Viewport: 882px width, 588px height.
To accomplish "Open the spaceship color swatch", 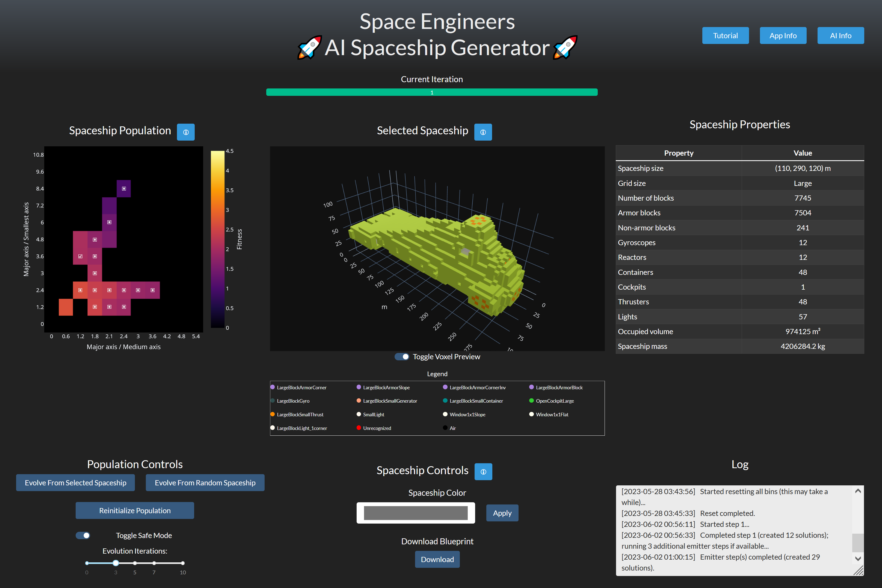I will [x=416, y=513].
